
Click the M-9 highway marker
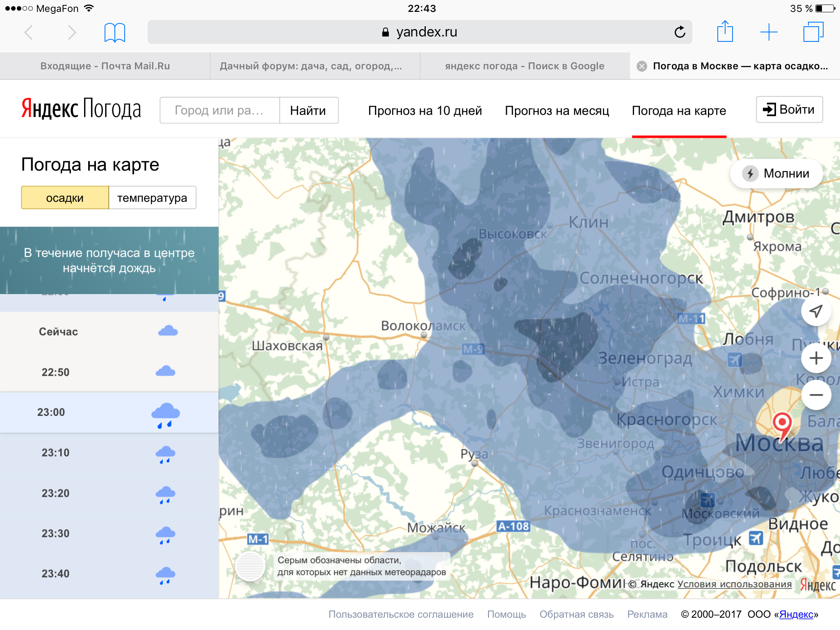coord(473,349)
